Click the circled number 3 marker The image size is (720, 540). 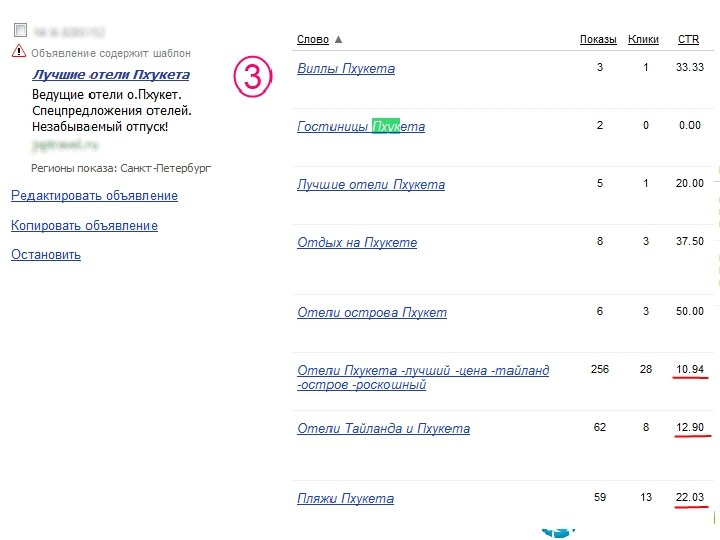(253, 77)
